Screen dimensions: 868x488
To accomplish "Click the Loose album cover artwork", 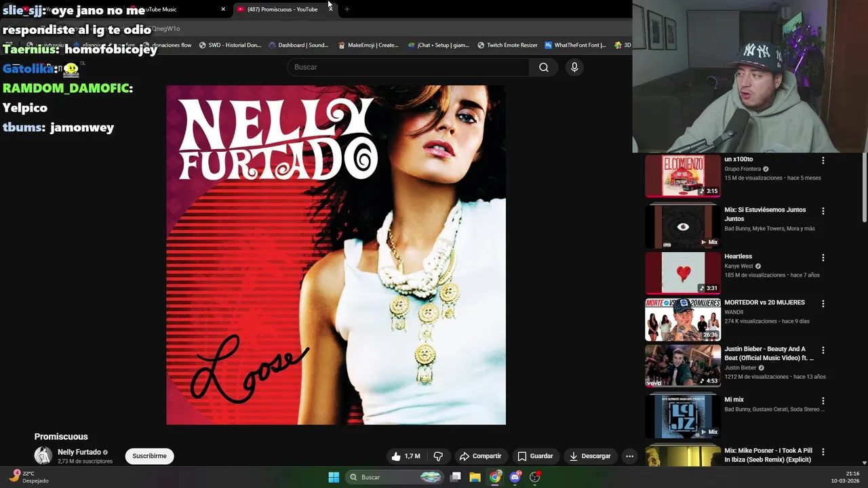I will coord(336,255).
